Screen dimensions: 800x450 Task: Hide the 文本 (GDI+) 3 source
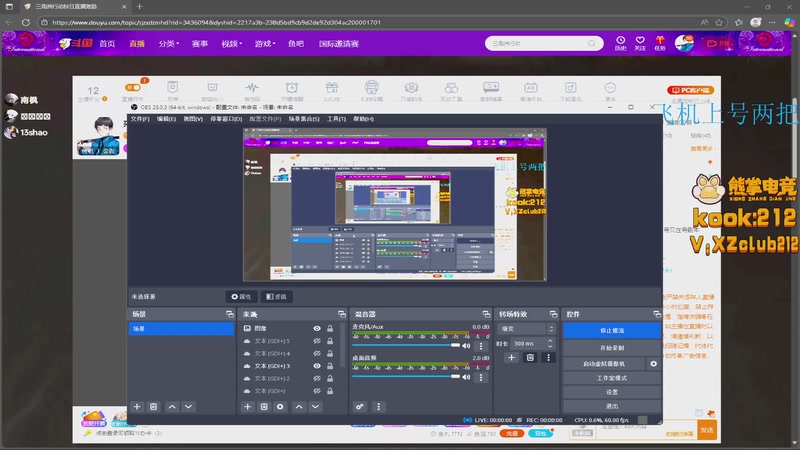(317, 366)
